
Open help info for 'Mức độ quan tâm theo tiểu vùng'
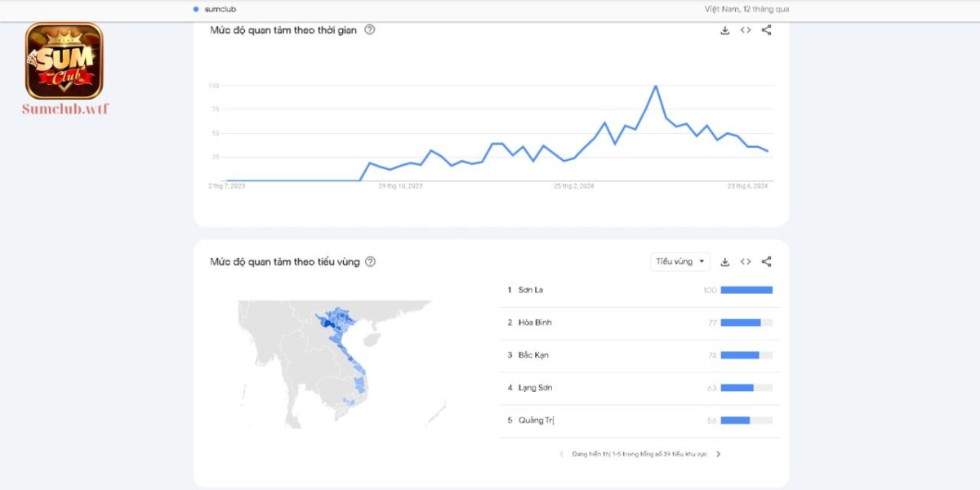pos(369,261)
